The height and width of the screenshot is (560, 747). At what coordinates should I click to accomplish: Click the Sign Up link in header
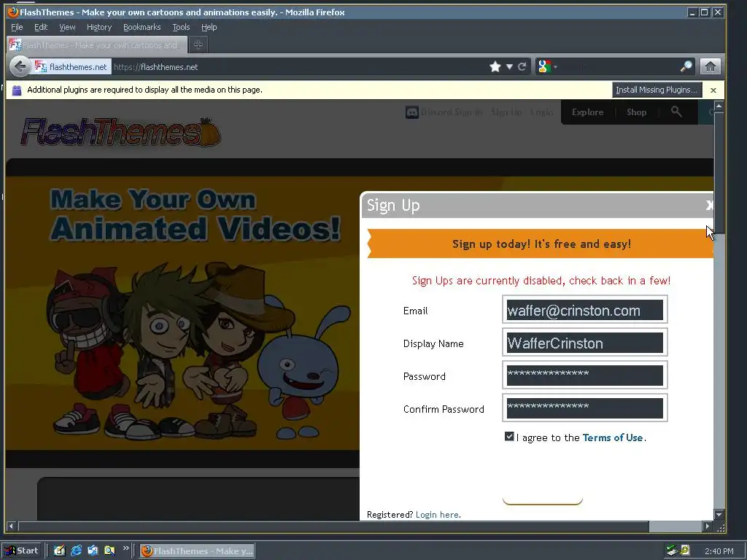coord(506,112)
